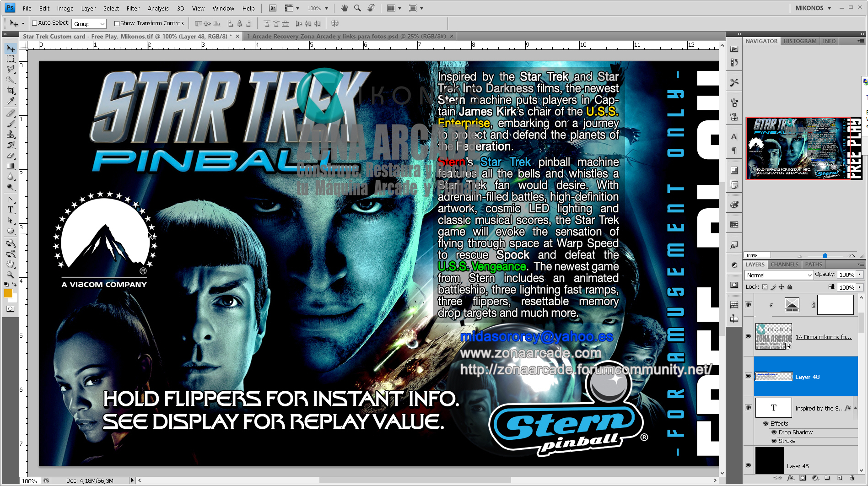The height and width of the screenshot is (486, 868).
Task: Click the Create a new layer icon
Action: 840,478
